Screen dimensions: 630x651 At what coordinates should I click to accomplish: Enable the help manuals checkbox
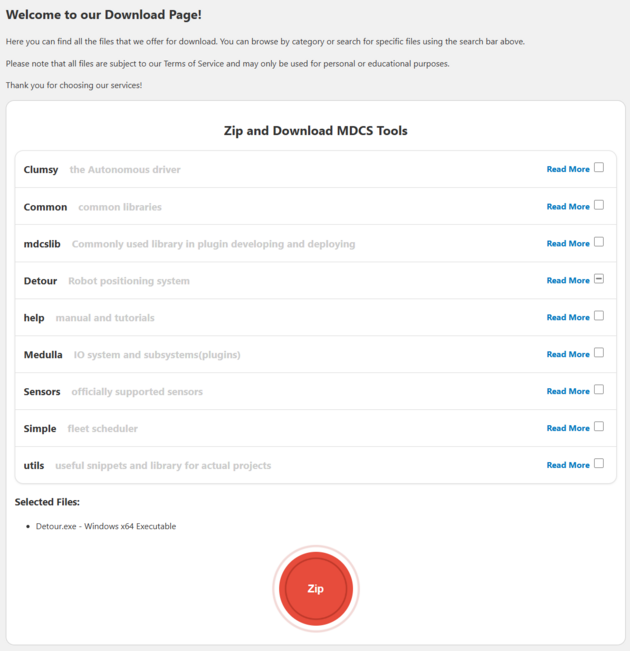tap(599, 316)
